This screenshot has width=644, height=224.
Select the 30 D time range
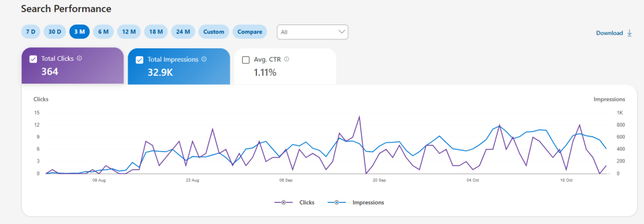(x=55, y=32)
